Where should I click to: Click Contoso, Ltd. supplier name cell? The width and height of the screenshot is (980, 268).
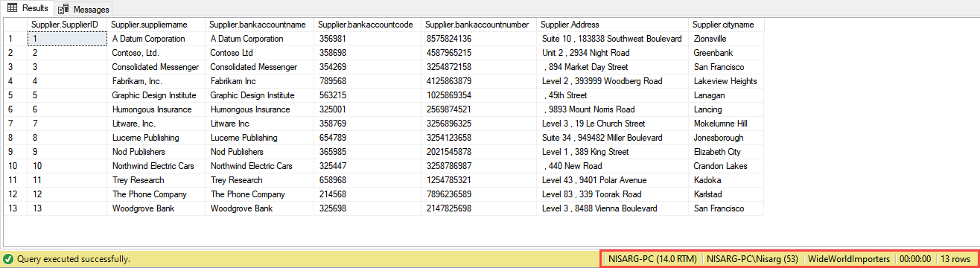click(x=156, y=53)
